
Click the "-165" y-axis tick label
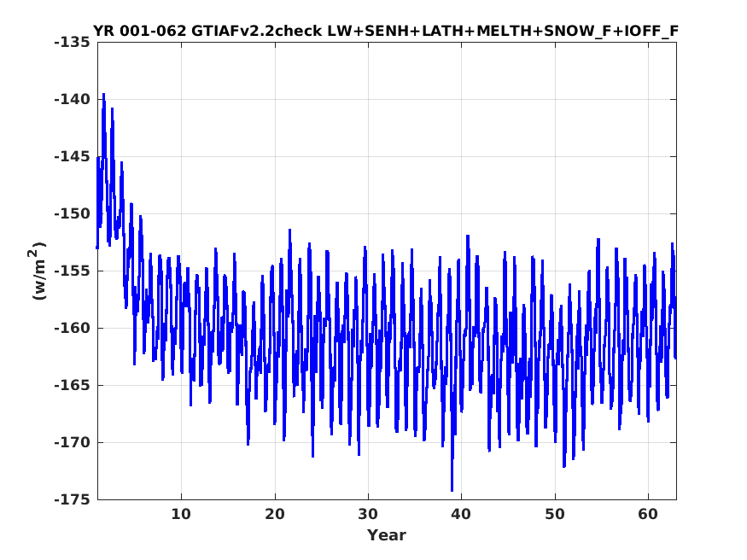pyautogui.click(x=73, y=385)
